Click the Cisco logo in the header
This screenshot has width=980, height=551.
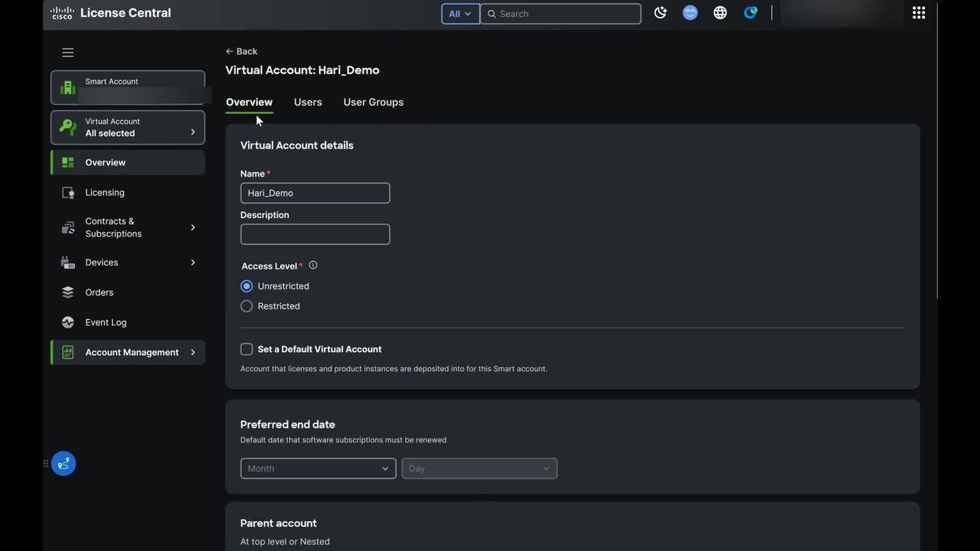click(x=62, y=13)
